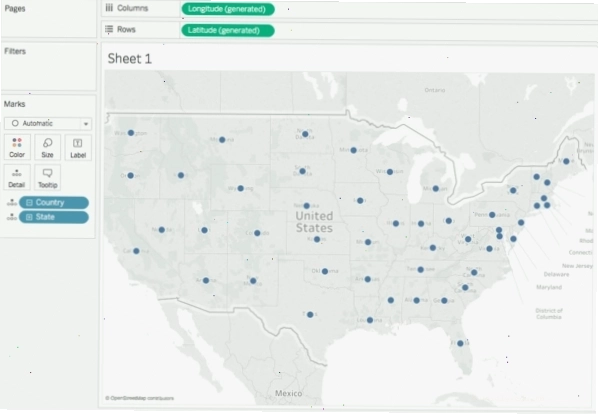
Task: Click detail icon beside State pill
Action: 12,217
